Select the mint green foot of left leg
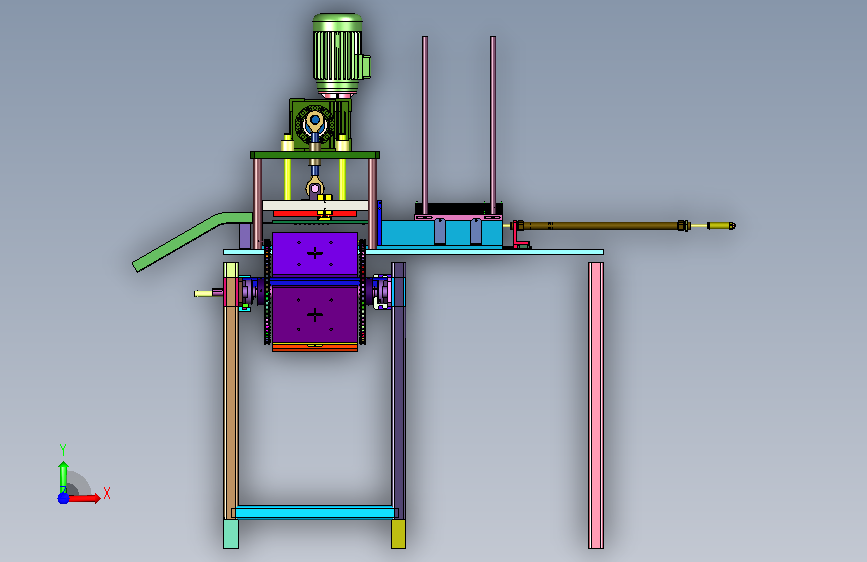The height and width of the screenshot is (562, 867). click(x=231, y=534)
